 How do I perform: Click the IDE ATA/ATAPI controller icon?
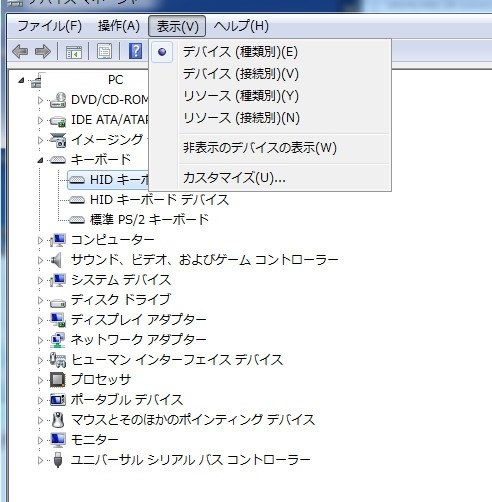coord(58,120)
